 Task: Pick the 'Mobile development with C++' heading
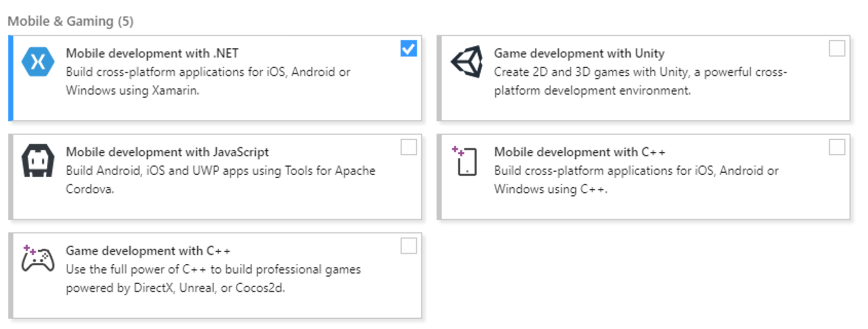[580, 152]
